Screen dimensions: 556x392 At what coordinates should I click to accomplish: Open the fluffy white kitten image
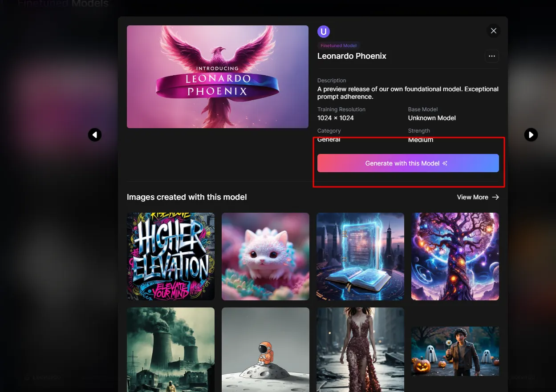pyautogui.click(x=265, y=256)
